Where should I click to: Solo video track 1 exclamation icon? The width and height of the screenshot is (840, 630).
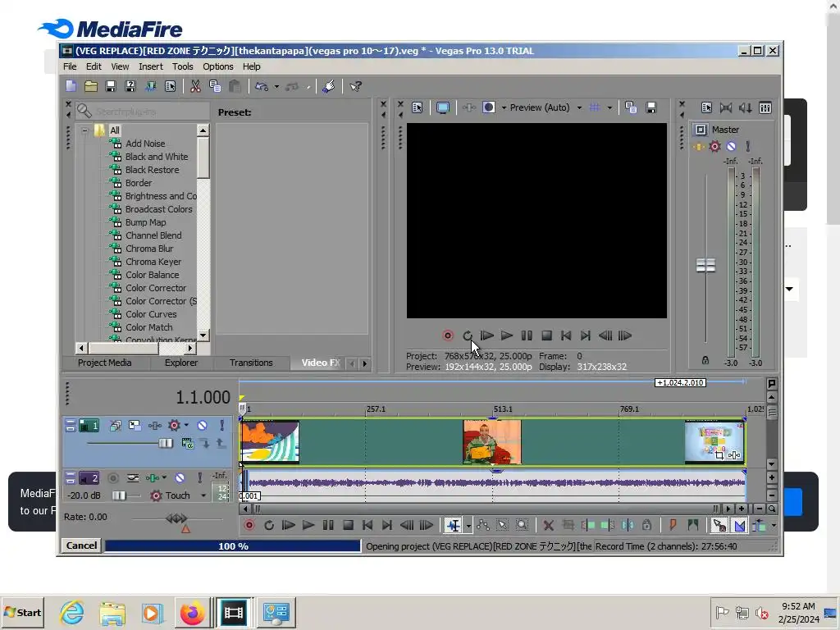(221, 426)
